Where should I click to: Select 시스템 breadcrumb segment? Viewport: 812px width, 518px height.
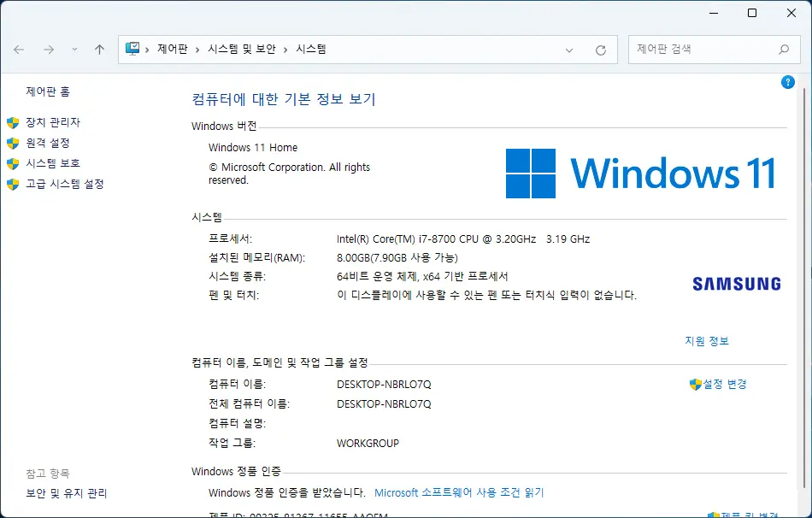(311, 50)
